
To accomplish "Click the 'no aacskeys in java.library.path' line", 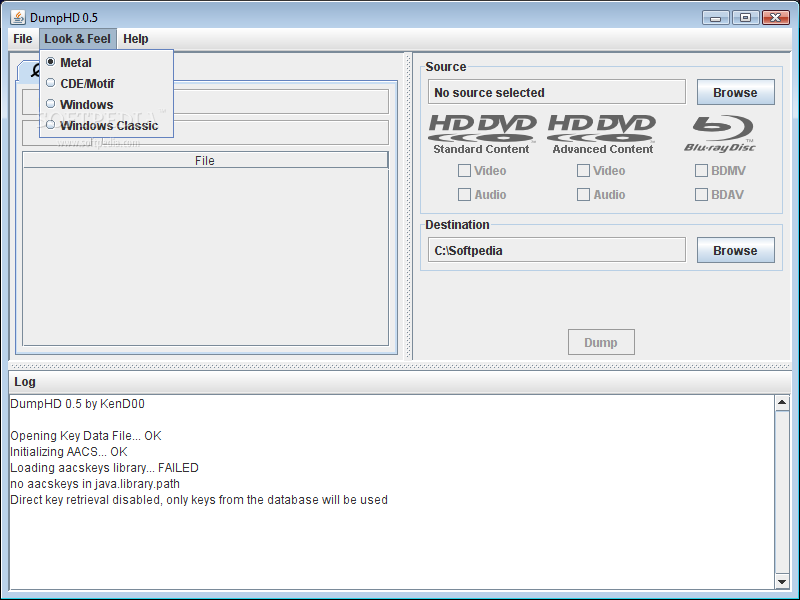I will click(95, 484).
